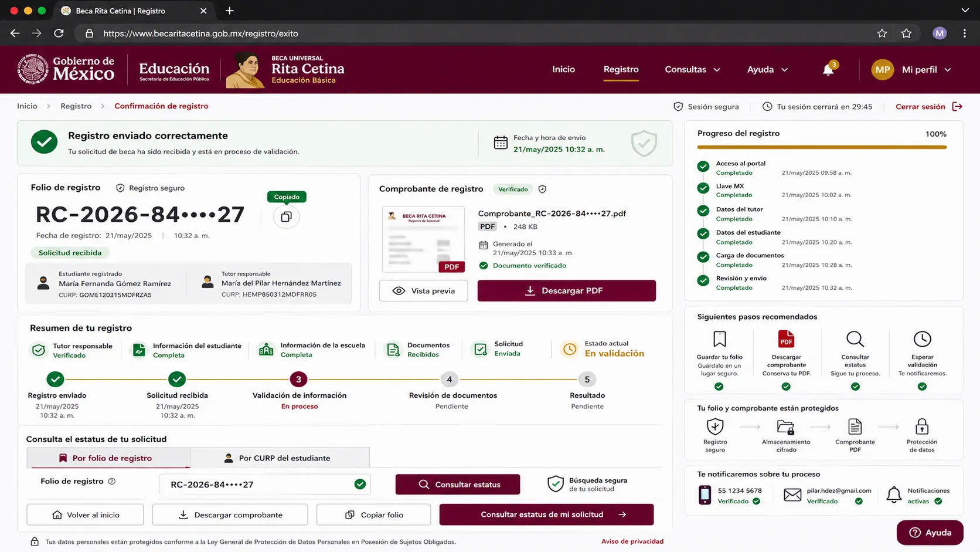Image resolution: width=980 pixels, height=552 pixels.
Task: Click Volver al inicio button
Action: click(x=85, y=514)
